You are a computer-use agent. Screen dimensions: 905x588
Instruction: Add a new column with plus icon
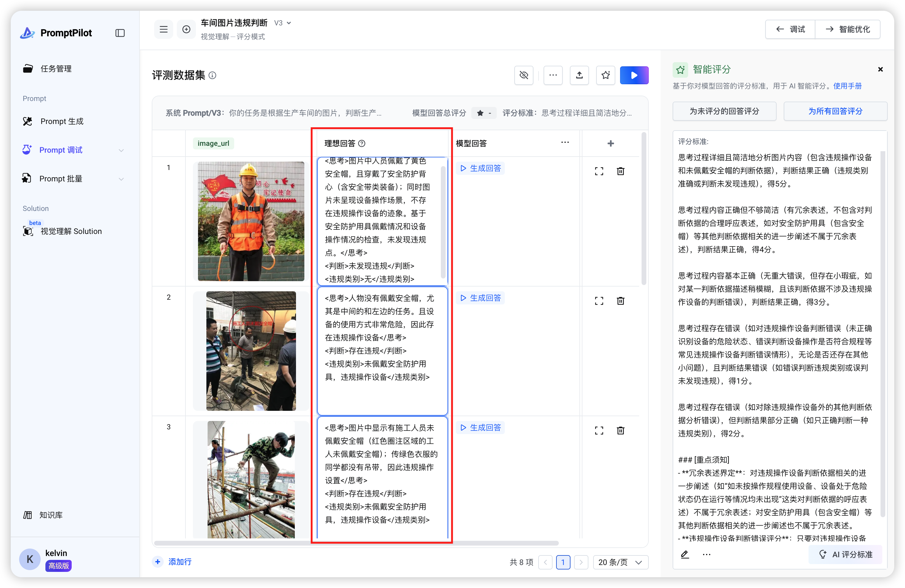pos(610,143)
